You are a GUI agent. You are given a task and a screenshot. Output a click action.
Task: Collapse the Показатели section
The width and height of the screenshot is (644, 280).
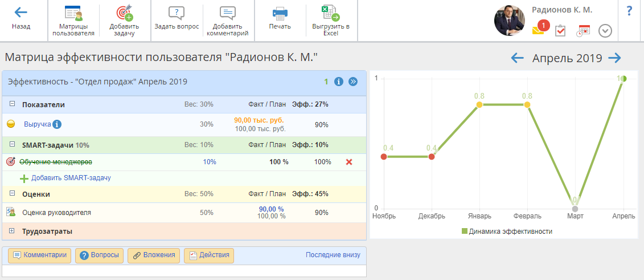[x=12, y=105]
